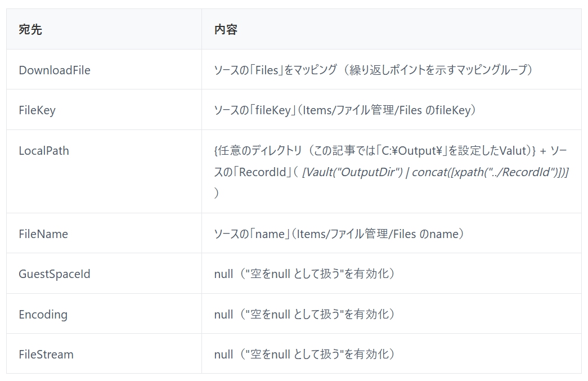Click the null content for FileStream

tap(223, 355)
